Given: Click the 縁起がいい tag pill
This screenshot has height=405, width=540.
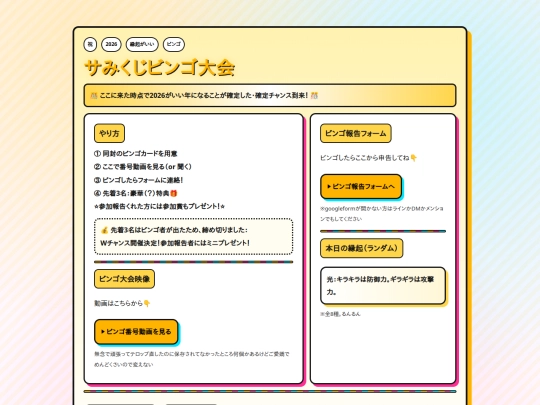Looking at the screenshot, I should point(142,44).
